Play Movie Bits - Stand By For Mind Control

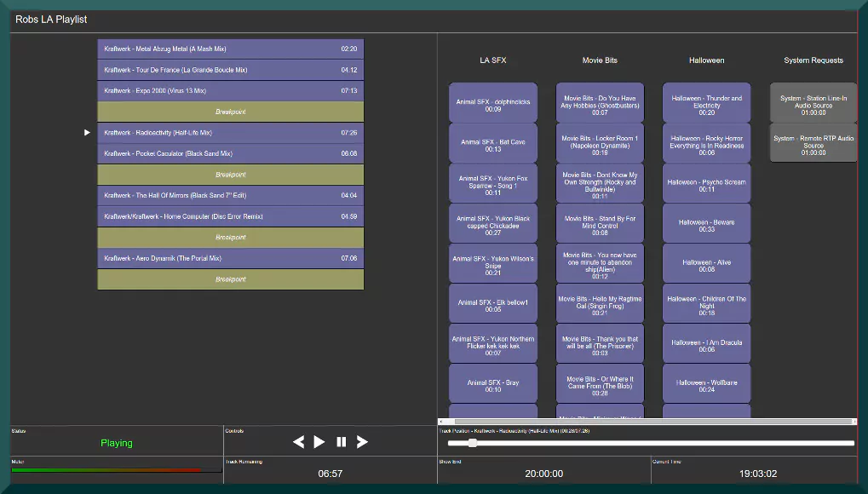click(600, 223)
